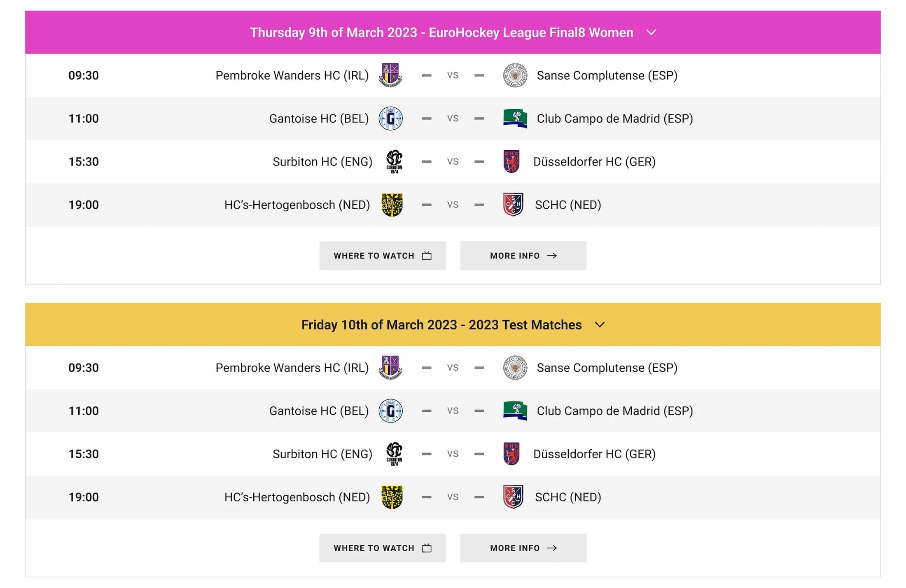Collapse the Thursday 9th of March section

coord(651,33)
